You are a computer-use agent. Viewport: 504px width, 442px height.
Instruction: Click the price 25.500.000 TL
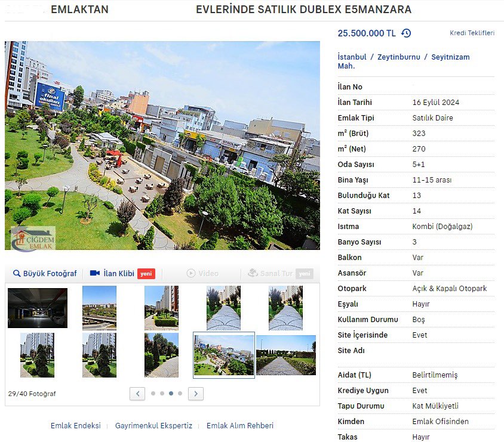pos(367,33)
